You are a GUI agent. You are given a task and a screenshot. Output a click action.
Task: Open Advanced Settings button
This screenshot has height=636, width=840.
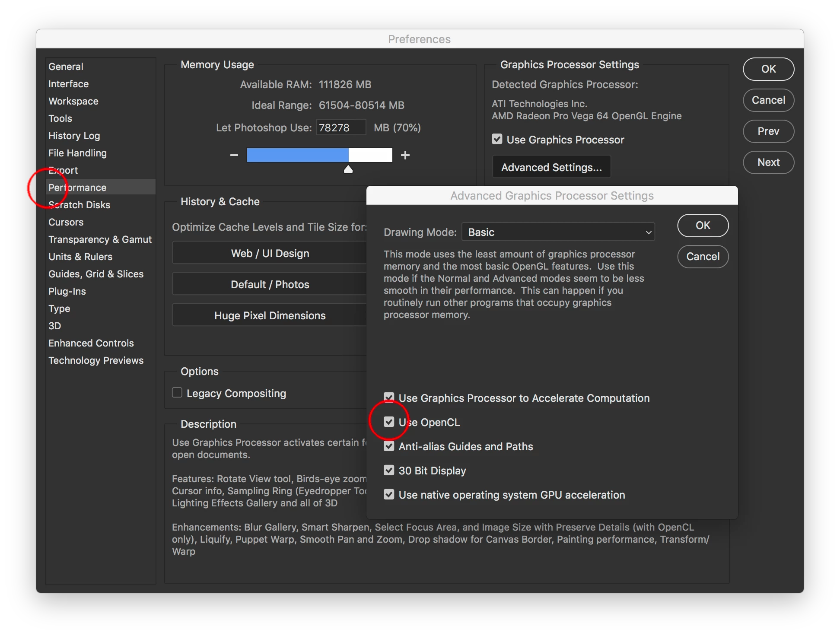click(x=551, y=167)
